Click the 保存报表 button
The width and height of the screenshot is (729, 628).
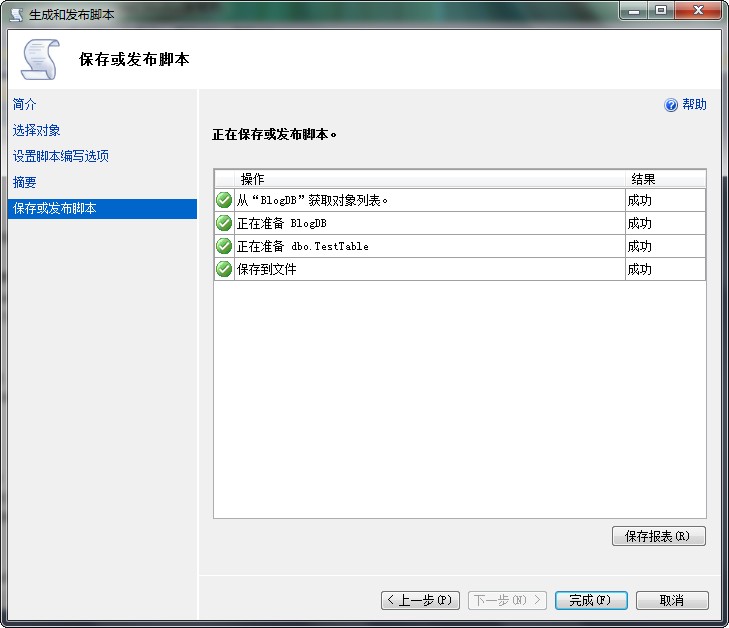(658, 536)
